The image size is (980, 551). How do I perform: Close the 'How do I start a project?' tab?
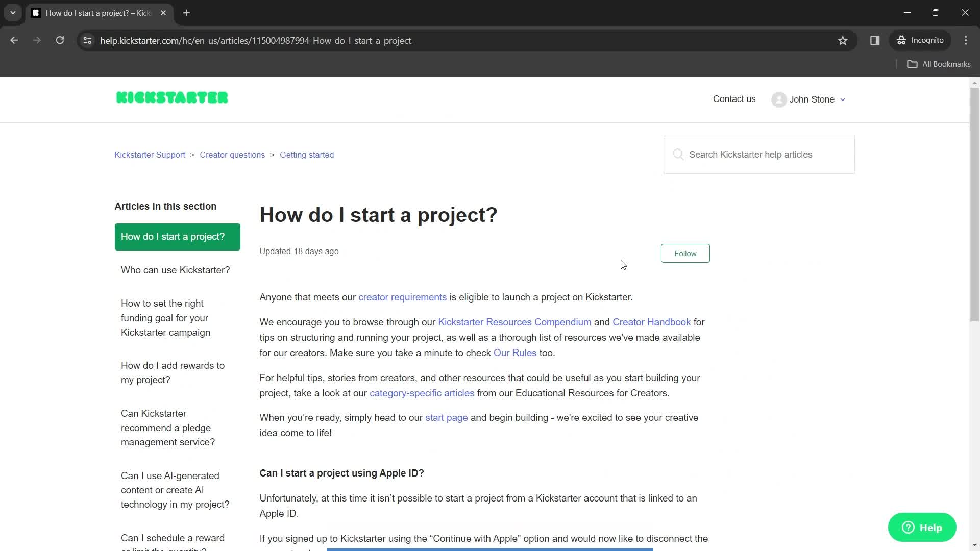(x=163, y=13)
